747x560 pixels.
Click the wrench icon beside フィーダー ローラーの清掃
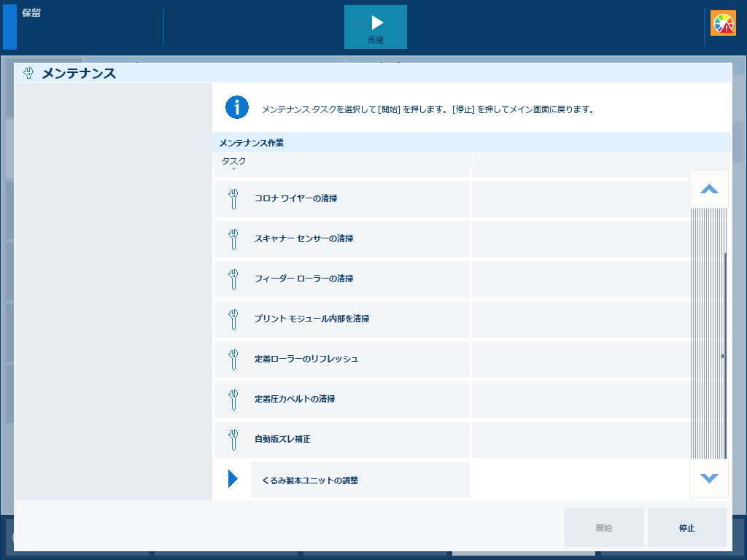click(233, 279)
